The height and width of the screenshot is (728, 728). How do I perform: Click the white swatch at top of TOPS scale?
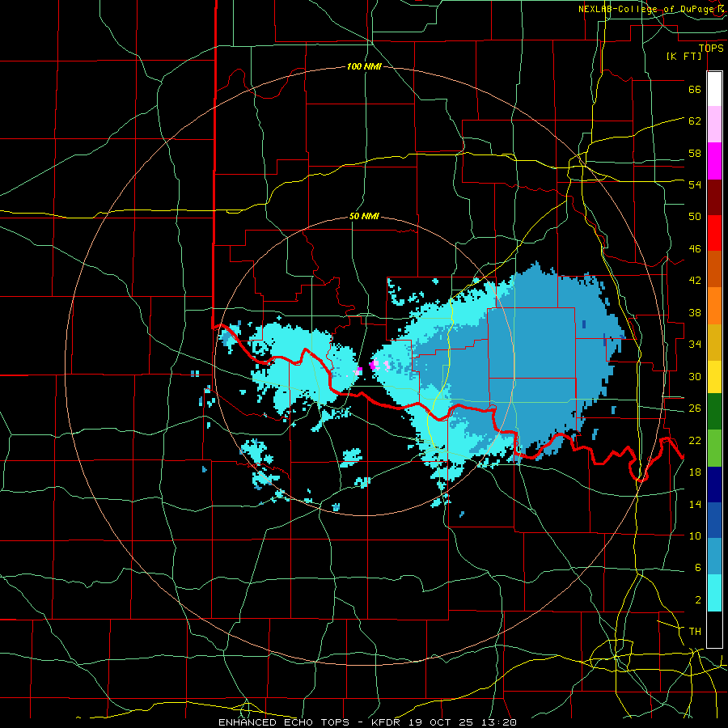click(714, 89)
